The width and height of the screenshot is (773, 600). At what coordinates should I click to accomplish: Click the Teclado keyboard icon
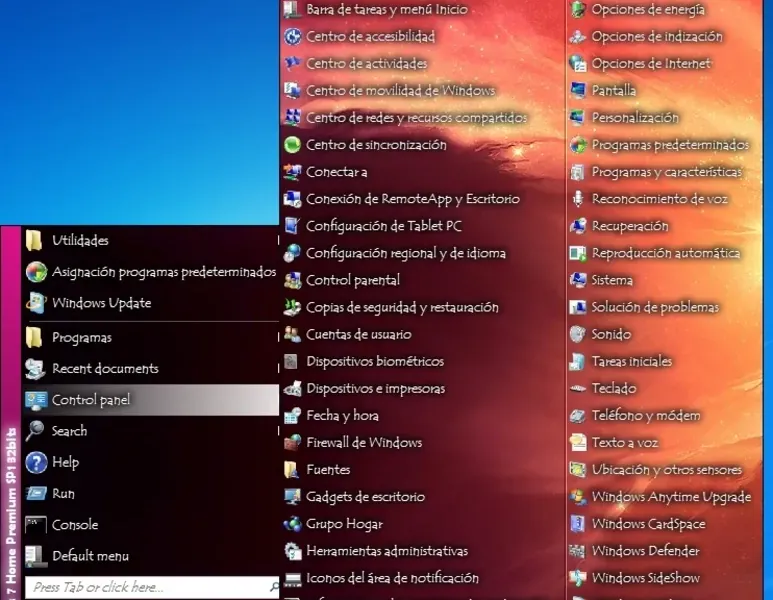point(578,388)
